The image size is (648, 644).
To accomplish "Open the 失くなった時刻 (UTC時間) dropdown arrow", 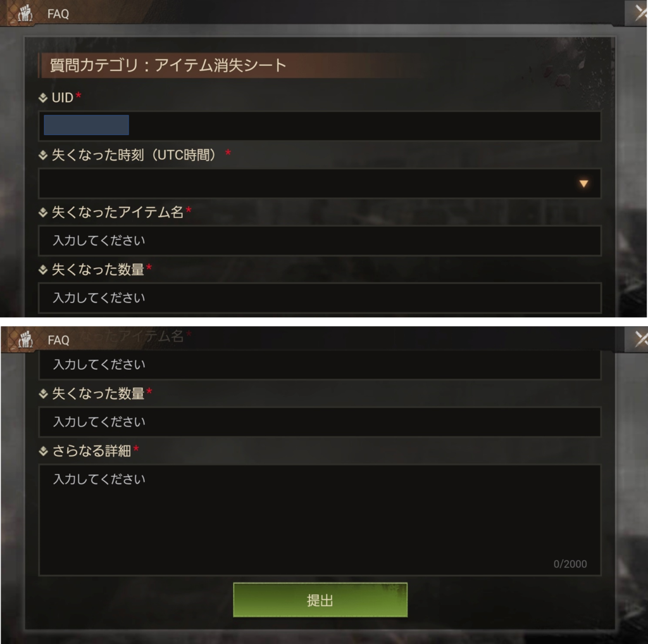I will [583, 184].
